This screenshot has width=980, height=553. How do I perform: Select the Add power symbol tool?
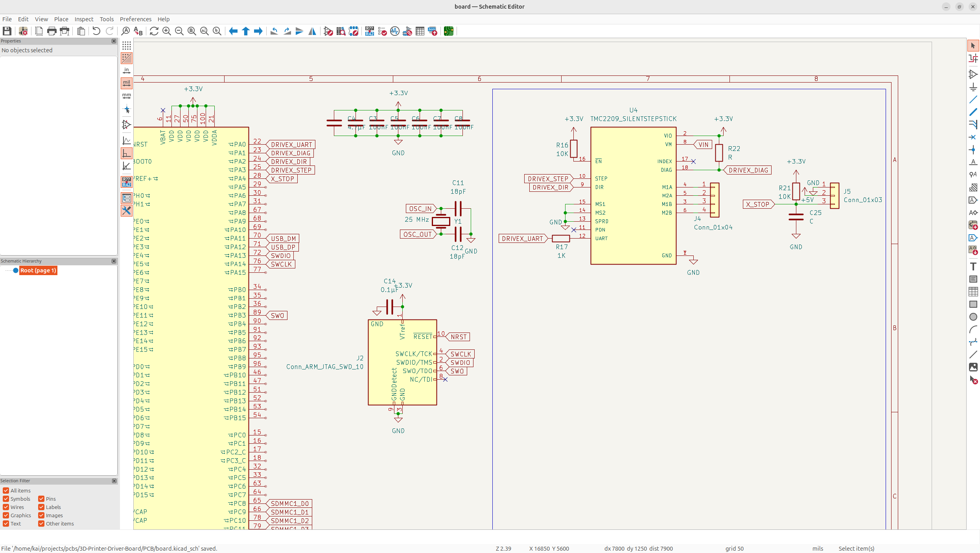(x=973, y=87)
